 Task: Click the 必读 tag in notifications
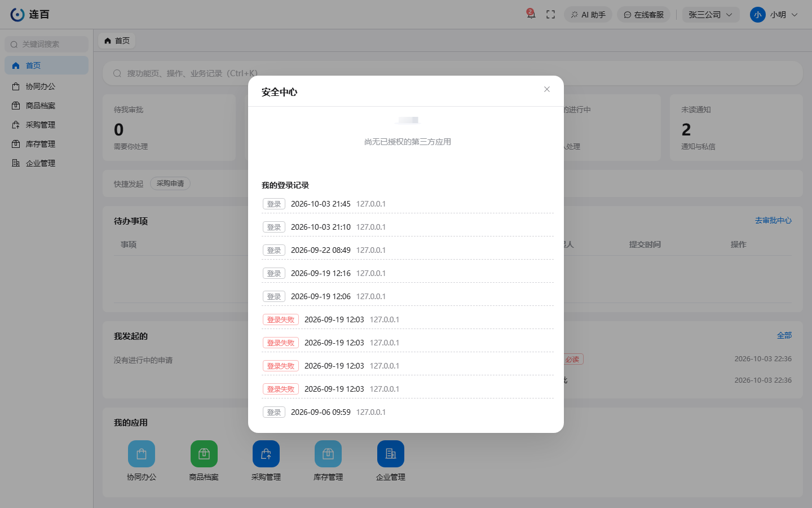[572, 359]
